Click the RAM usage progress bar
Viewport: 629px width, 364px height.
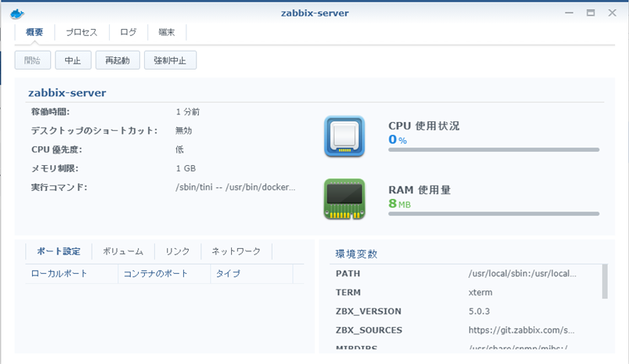coord(493,214)
